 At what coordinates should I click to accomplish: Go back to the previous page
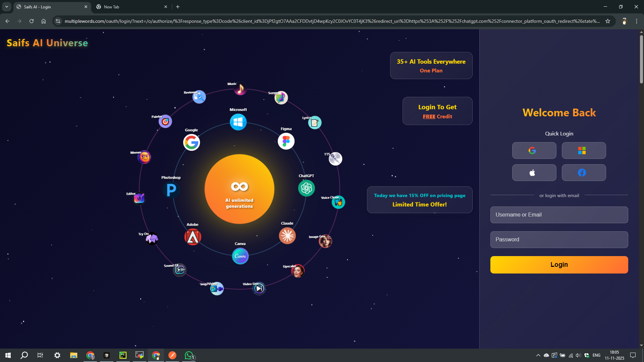tap(7, 21)
